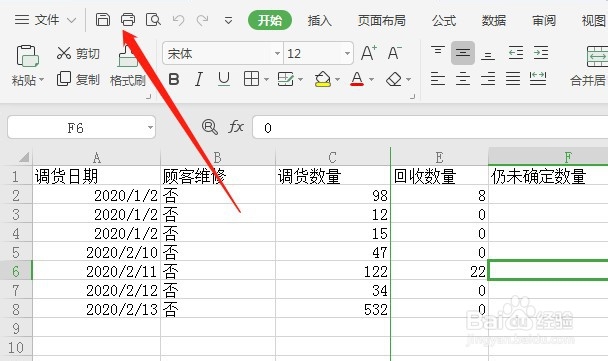Open Print Preview icon
The height and width of the screenshot is (361, 608).
point(153,19)
